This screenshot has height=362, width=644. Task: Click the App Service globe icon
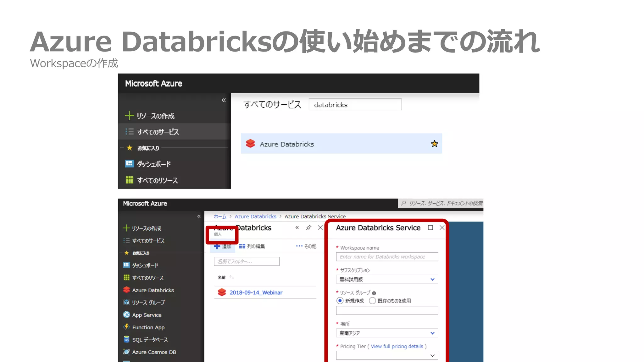[x=126, y=315]
